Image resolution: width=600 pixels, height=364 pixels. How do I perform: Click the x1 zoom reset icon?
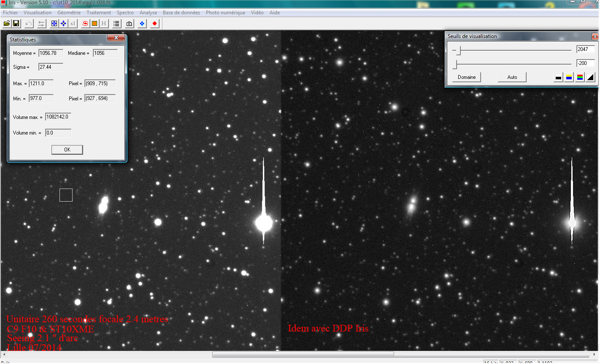[73, 24]
